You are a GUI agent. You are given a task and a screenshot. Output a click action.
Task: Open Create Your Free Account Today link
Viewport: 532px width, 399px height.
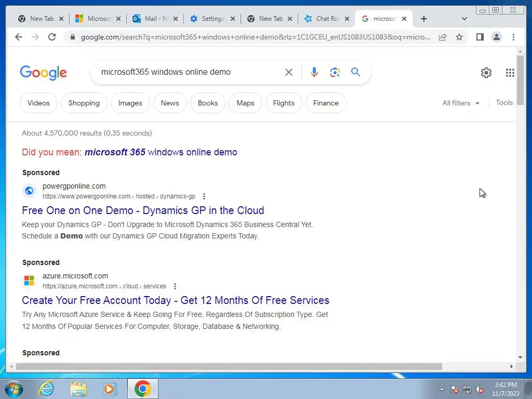tap(176, 300)
